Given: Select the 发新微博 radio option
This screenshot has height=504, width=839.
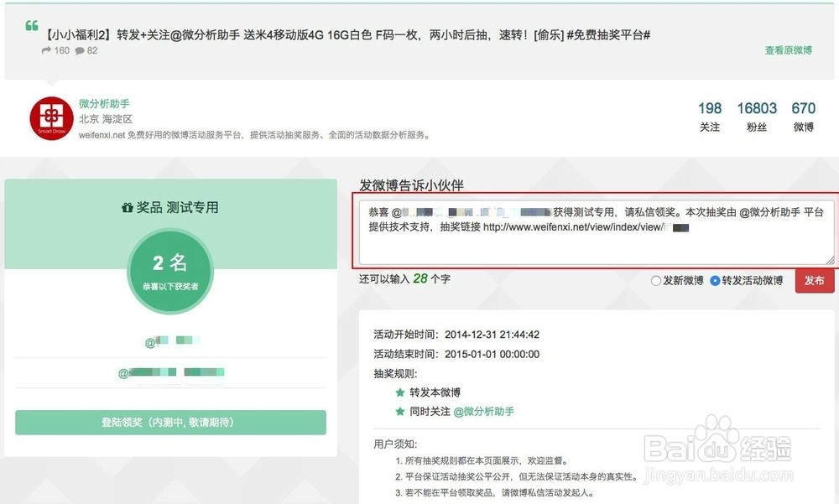Looking at the screenshot, I should [x=656, y=280].
